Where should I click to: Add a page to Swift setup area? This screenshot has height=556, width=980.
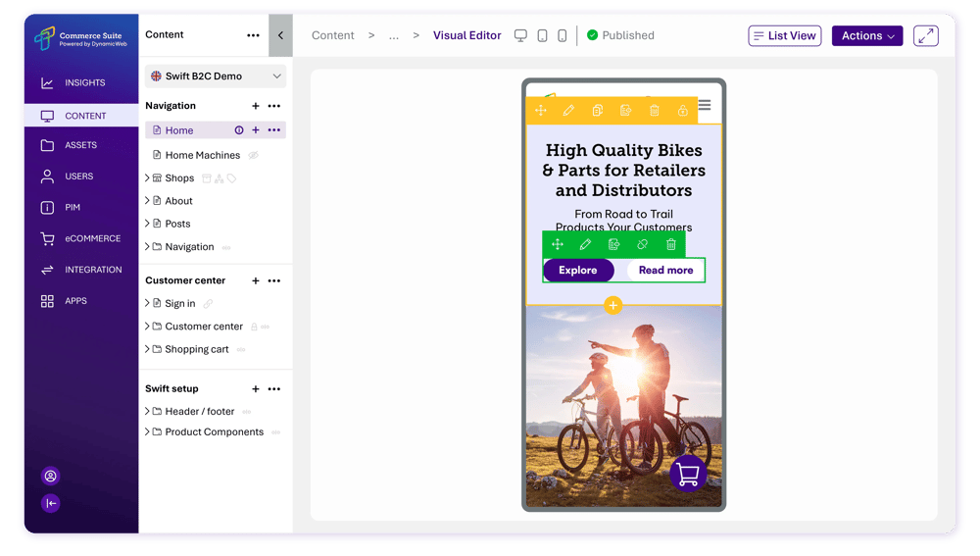click(256, 389)
